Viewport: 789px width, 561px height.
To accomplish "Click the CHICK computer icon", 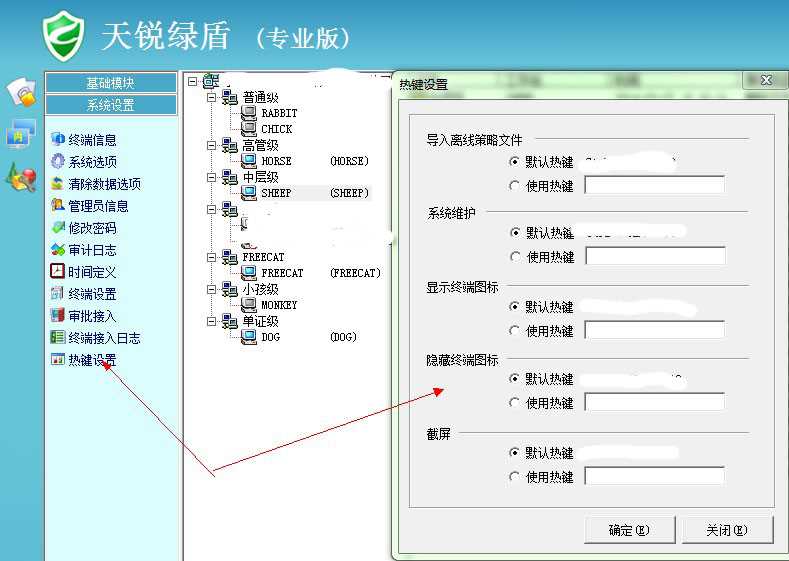I will pyautogui.click(x=249, y=129).
